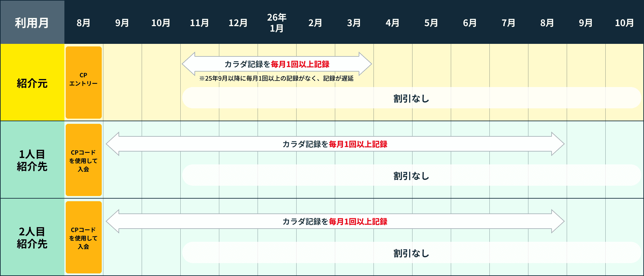Select the 12月 column header
The image size is (644, 276).
tap(238, 23)
